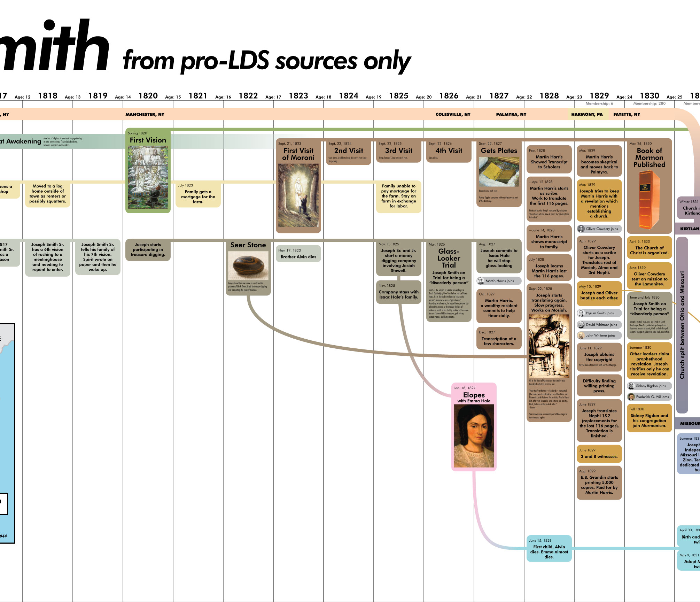Click the '3 and 8 witnesses' card

click(x=599, y=454)
